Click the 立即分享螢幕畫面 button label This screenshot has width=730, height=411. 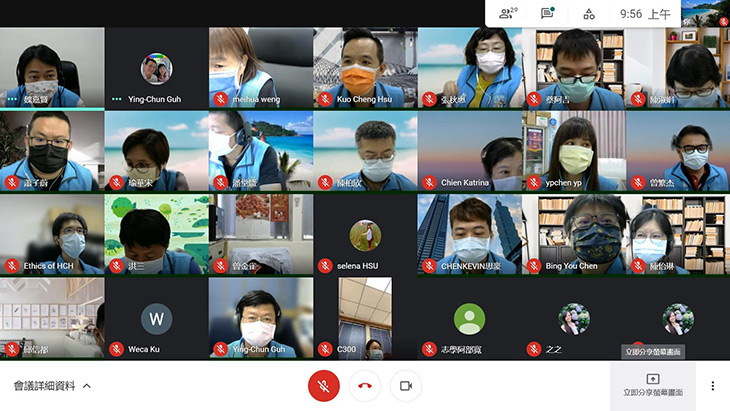click(652, 393)
